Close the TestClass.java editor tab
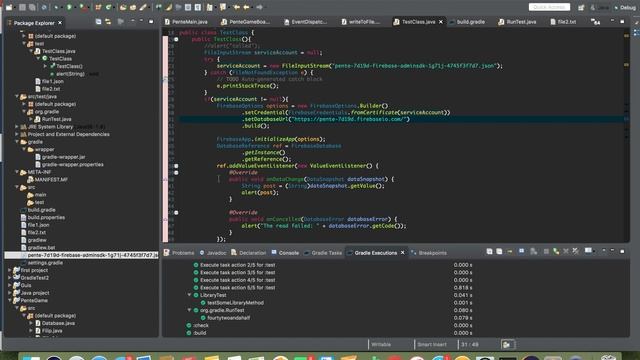Image resolution: width=640 pixels, height=360 pixels. pyautogui.click(x=441, y=22)
